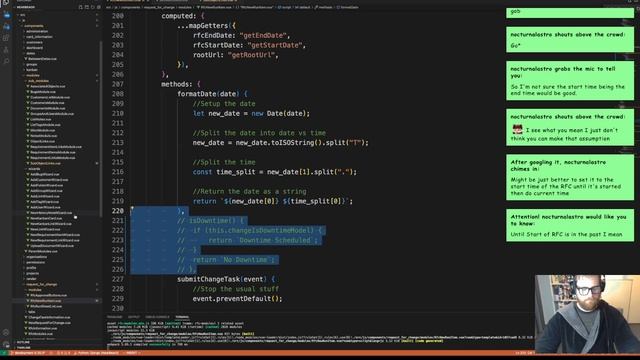The height and width of the screenshot is (360, 640).
Task: Open ListNotes.vue in Explorer tree
Action: (x=39, y=119)
